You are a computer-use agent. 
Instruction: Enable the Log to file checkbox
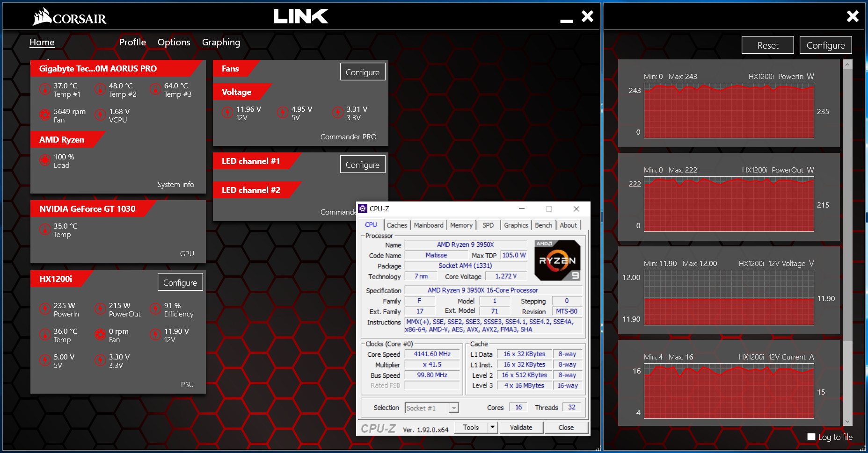coord(811,437)
